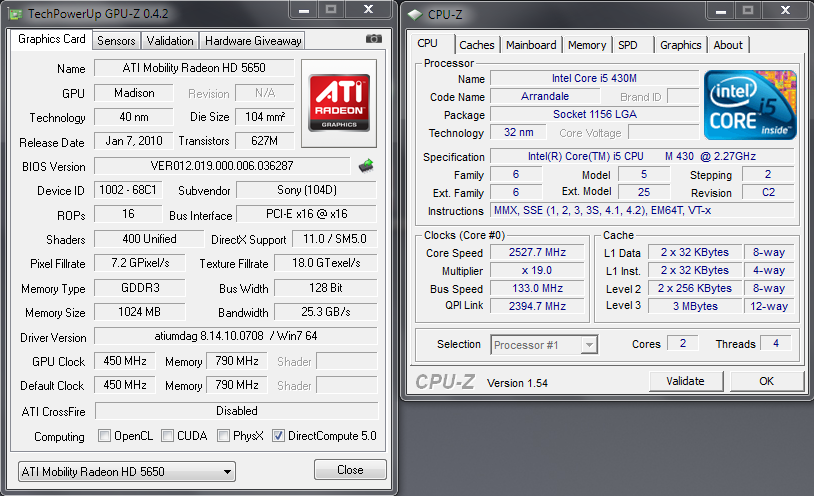Open the ATI Mobility Radeon HD 5650 dropdown
Image resolution: width=814 pixels, height=496 pixels.
(127, 472)
